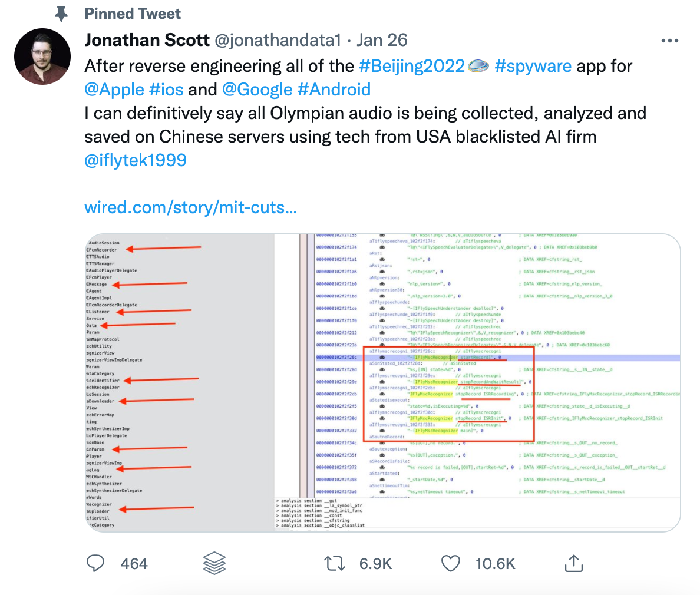Open the tweet options three-dot menu
Viewport: 700px width, 595px height.
669,40
